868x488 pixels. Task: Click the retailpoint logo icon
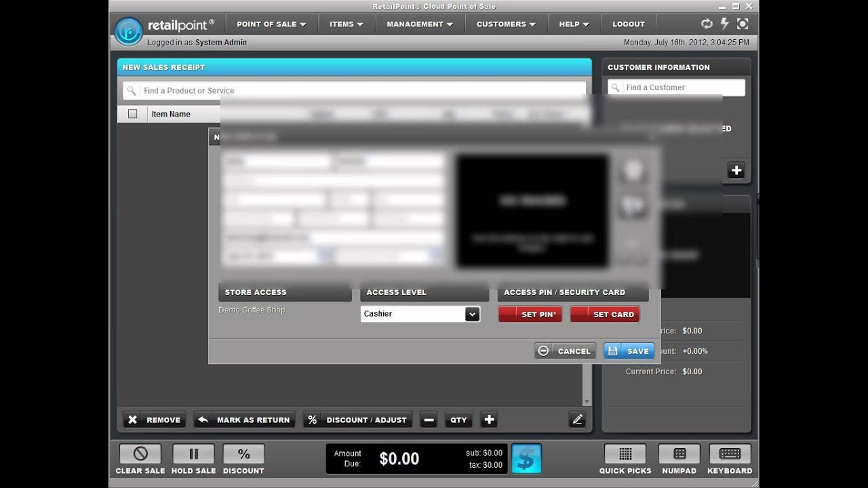click(128, 31)
